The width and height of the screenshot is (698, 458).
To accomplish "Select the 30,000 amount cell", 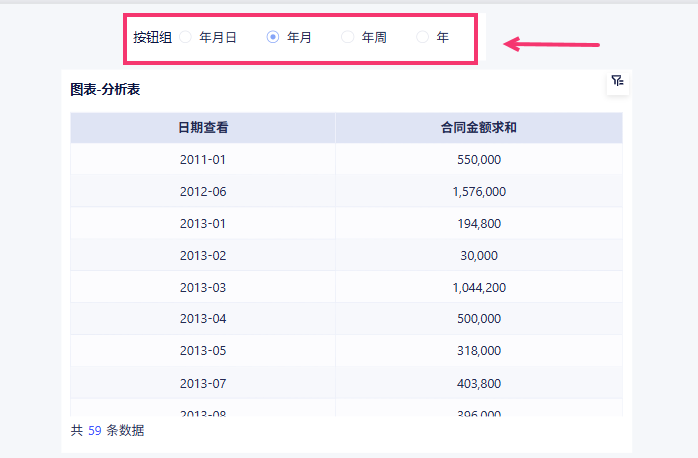I will (x=478, y=255).
